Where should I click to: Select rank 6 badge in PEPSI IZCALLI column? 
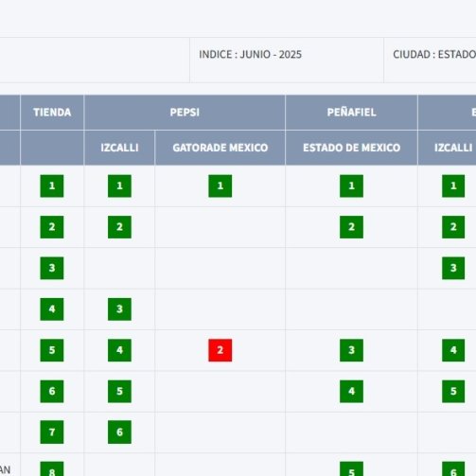[119, 432]
